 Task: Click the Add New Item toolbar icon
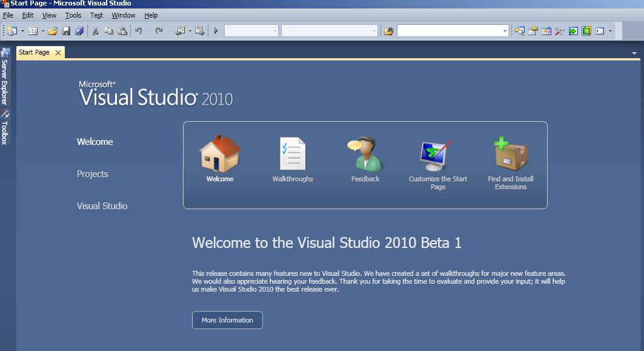click(x=33, y=31)
